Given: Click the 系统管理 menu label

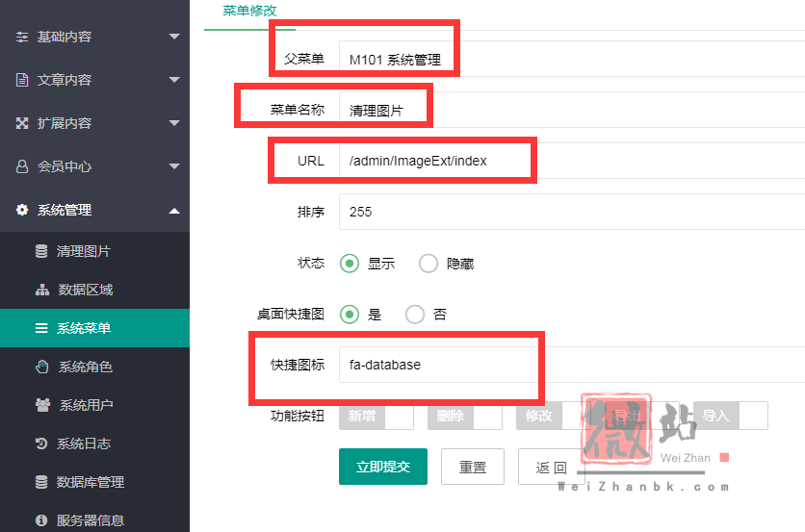Looking at the screenshot, I should (x=65, y=210).
